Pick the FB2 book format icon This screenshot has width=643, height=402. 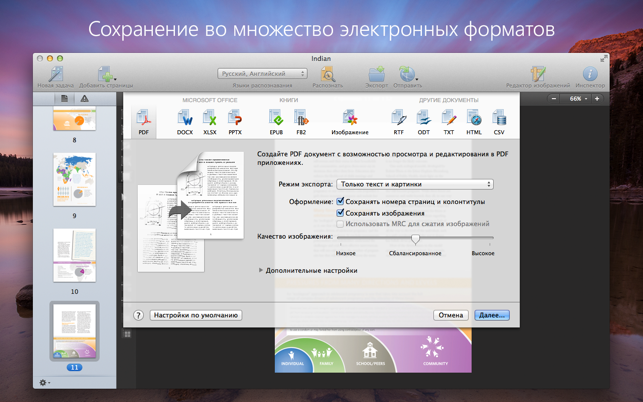[301, 121]
